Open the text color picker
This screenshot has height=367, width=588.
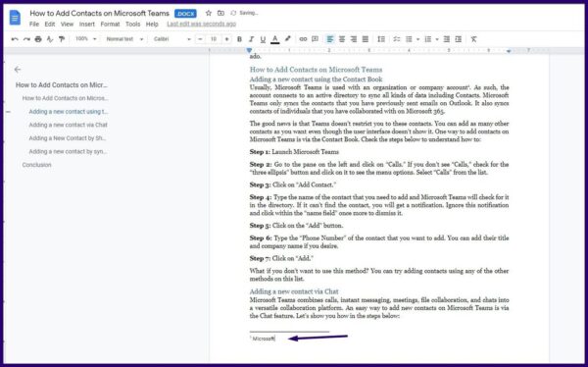(x=274, y=39)
